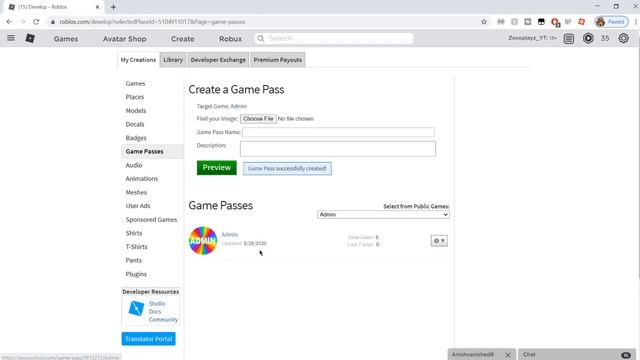
Task: Open the Admin game pass name link
Action: [229, 234]
